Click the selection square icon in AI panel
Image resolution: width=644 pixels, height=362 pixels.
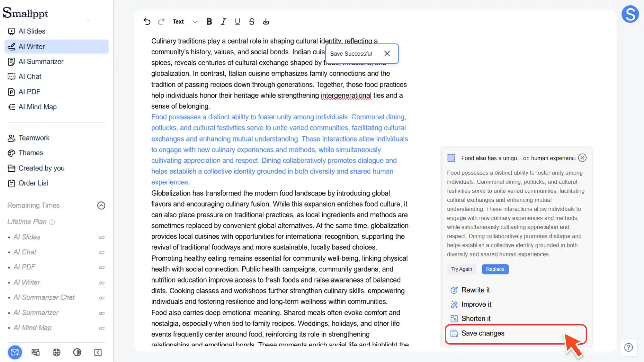coord(451,158)
